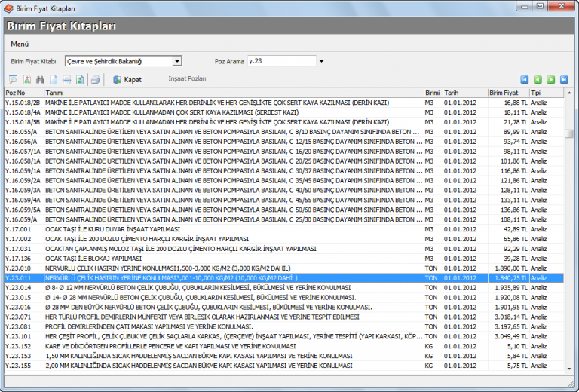Go to previous record with green arrow
The width and height of the screenshot is (579, 392).
click(x=538, y=79)
